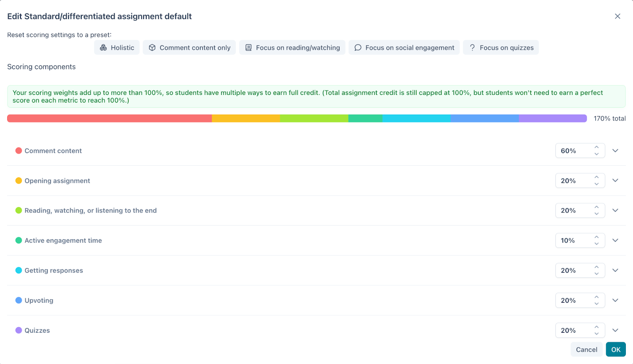Increase the Comment content percentage with up arrow

[597, 147]
